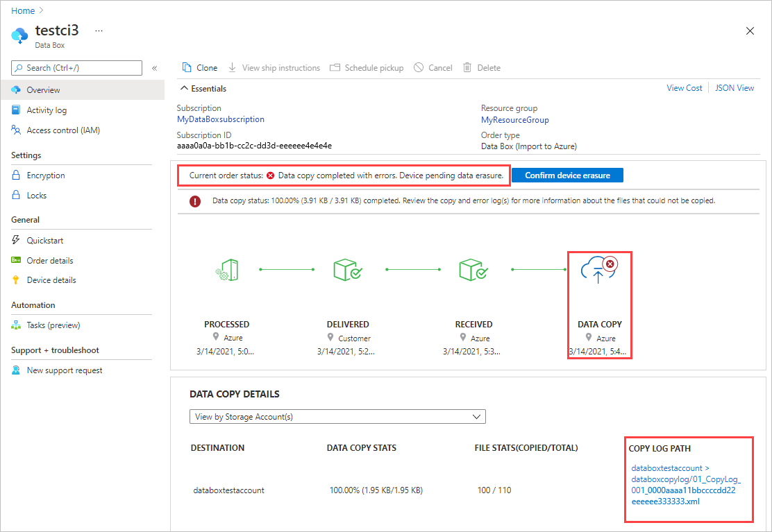Screen dimensions: 772x532
Task: Click the error badge on DATA COPY stage
Action: (610, 264)
